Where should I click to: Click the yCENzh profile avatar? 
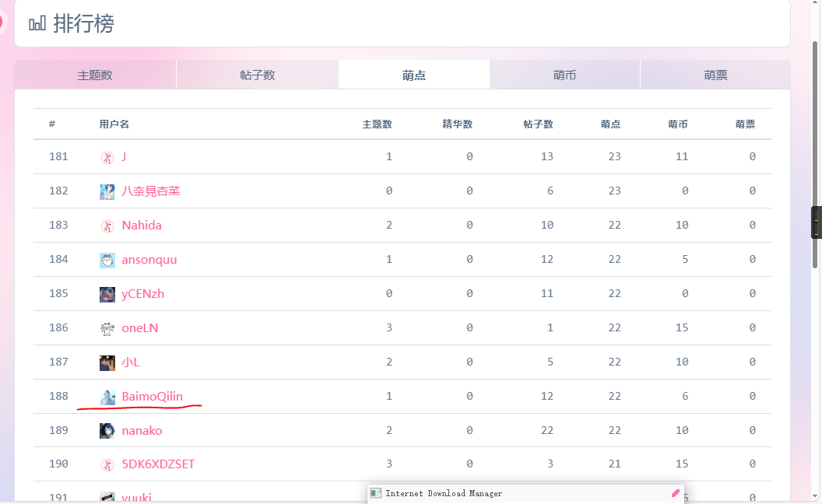pyautogui.click(x=107, y=294)
